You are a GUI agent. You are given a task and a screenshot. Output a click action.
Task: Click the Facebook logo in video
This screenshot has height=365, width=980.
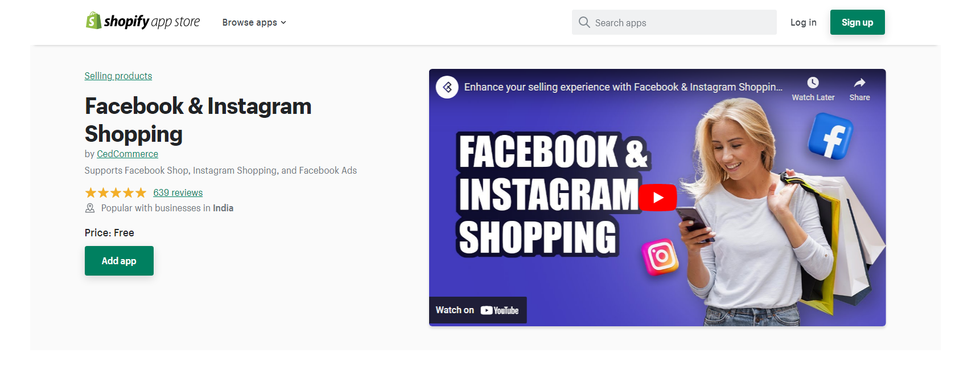point(830,136)
